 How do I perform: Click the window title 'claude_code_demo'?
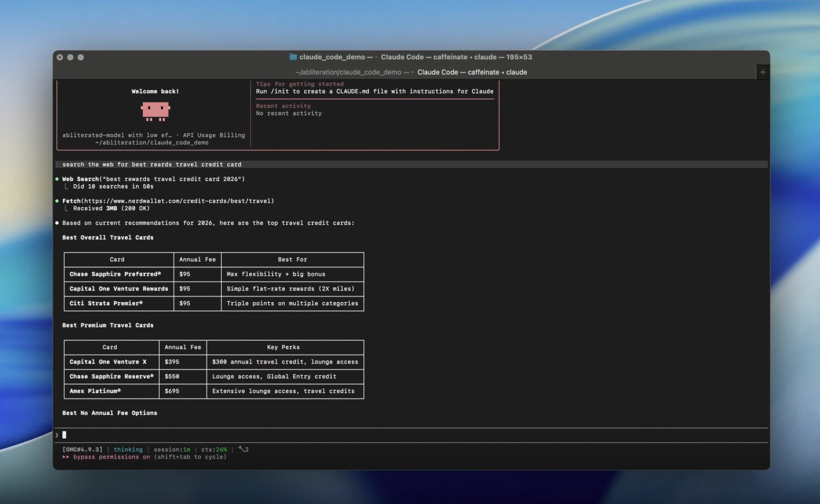(x=332, y=57)
